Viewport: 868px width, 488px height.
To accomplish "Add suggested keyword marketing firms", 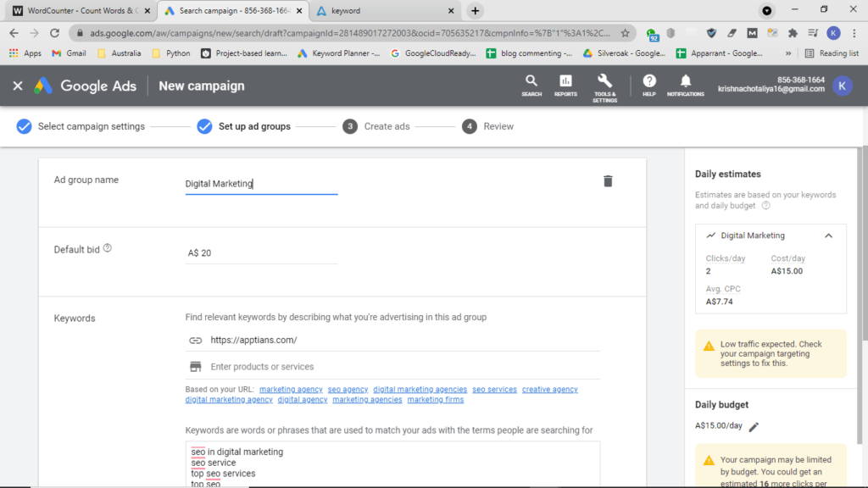I will coord(436,400).
